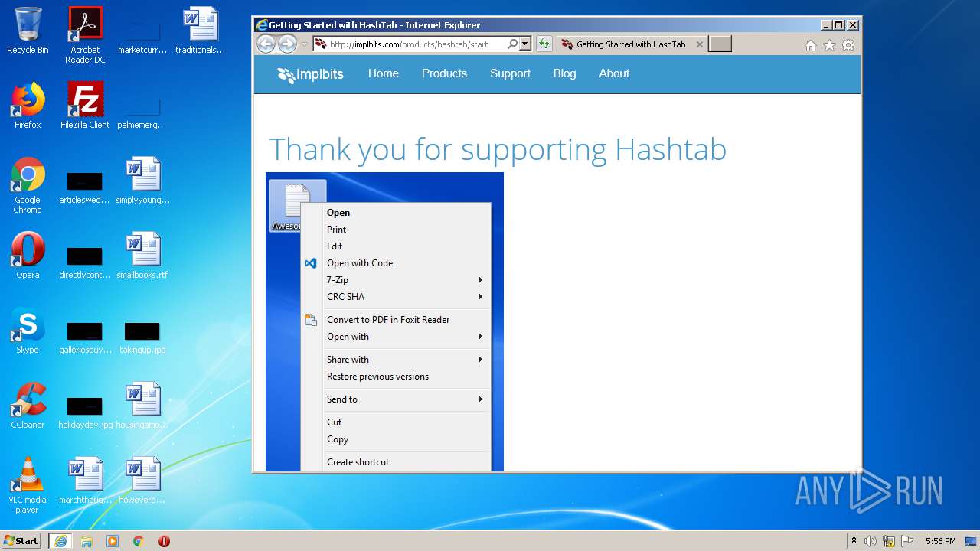The height and width of the screenshot is (551, 980).
Task: Show hidden system tray icons
Action: [x=854, y=540]
